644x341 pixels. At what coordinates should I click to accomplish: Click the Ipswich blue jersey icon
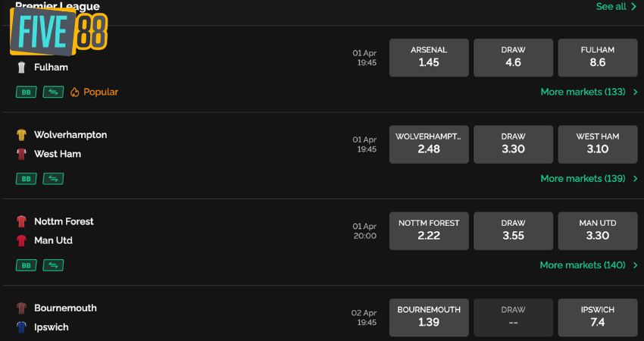pyautogui.click(x=21, y=327)
